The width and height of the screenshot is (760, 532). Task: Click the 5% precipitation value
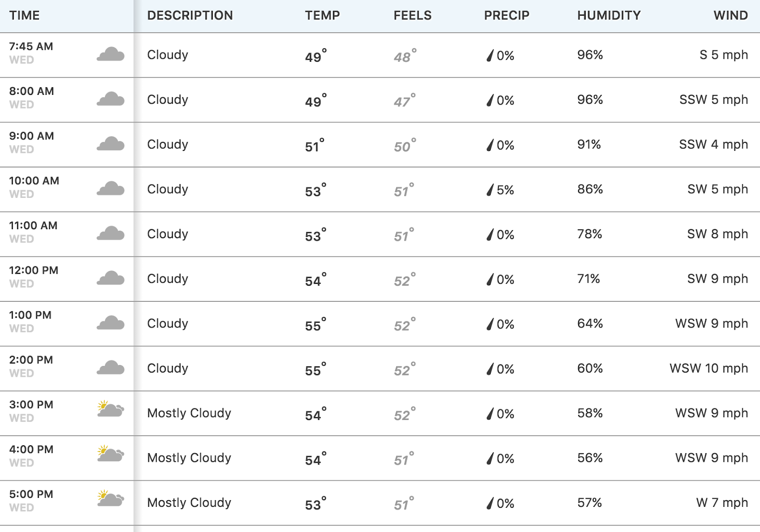(505, 190)
